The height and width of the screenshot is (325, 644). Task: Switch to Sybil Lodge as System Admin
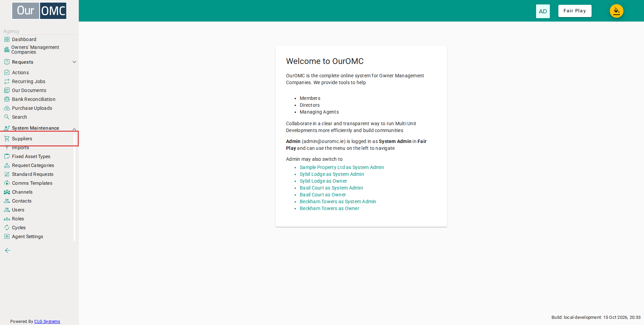coord(332,174)
